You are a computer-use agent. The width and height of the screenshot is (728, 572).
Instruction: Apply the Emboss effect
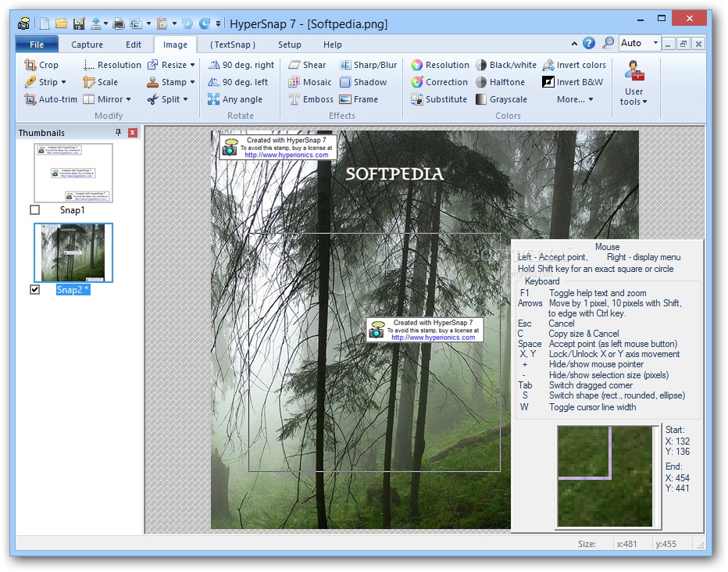point(311,99)
